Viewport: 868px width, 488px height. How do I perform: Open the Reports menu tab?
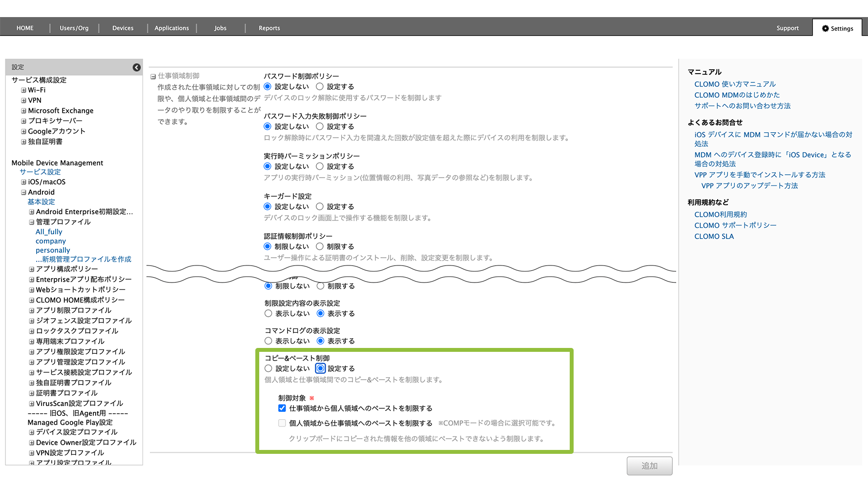(x=269, y=28)
